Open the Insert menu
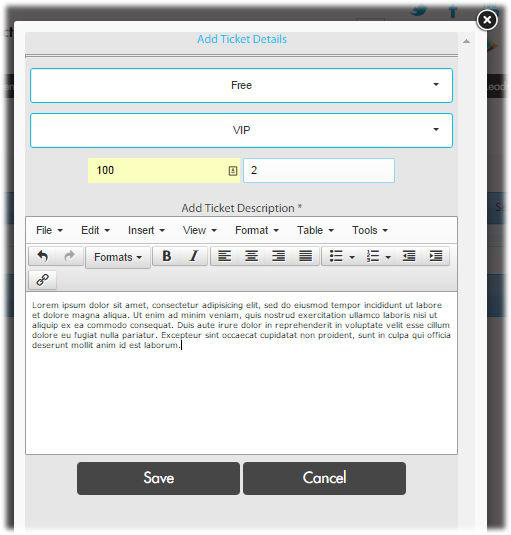This screenshot has width=511, height=535. pyautogui.click(x=146, y=230)
